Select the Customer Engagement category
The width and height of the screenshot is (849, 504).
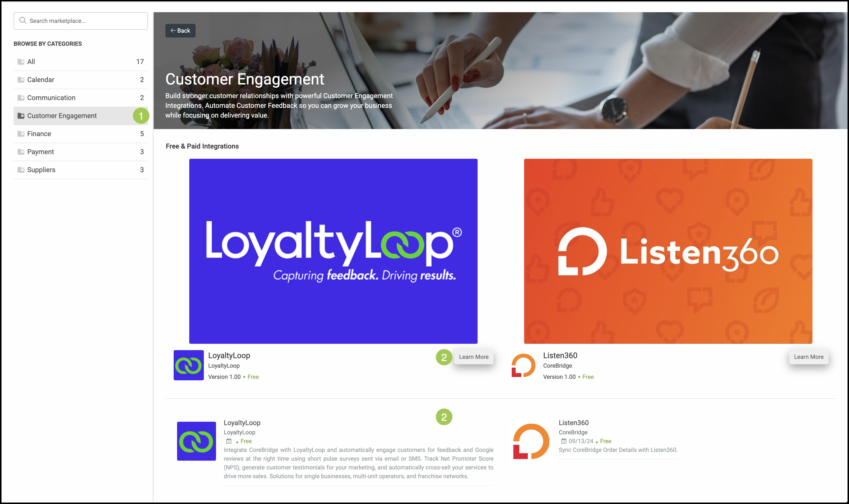tap(81, 116)
